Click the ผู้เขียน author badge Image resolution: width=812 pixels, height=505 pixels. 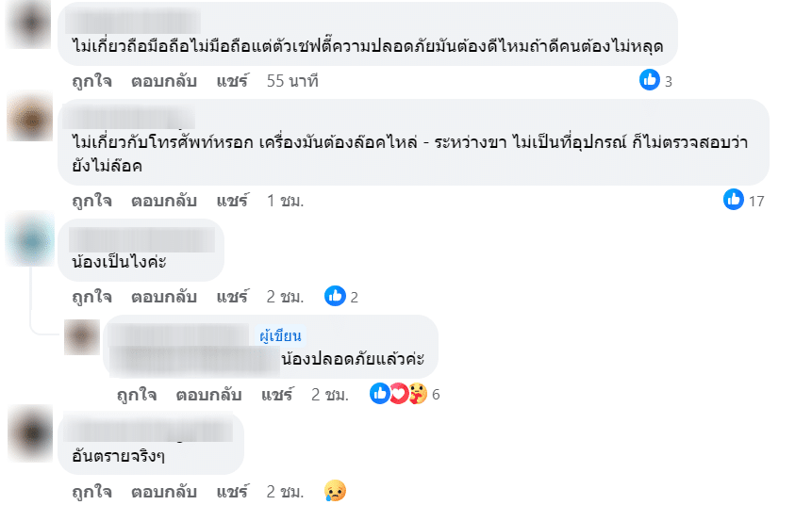click(x=280, y=335)
